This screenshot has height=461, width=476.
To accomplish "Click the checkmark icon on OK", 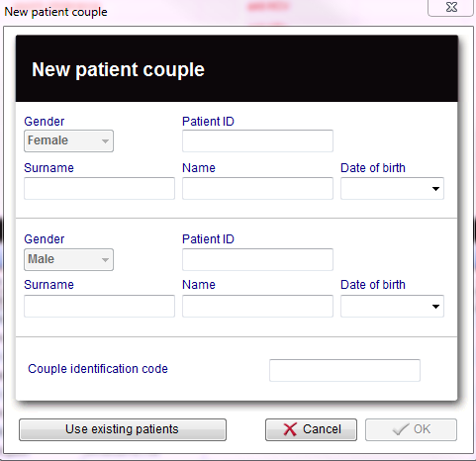I will (401, 429).
